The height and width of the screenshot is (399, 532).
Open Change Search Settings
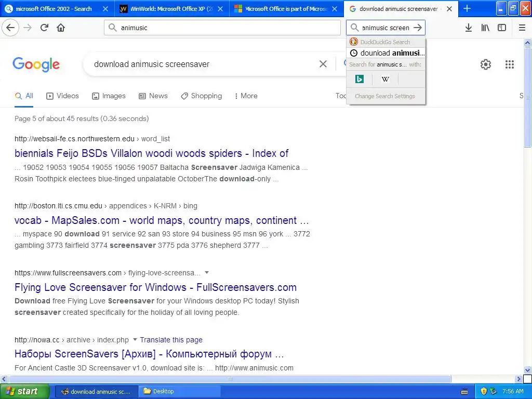point(386,96)
